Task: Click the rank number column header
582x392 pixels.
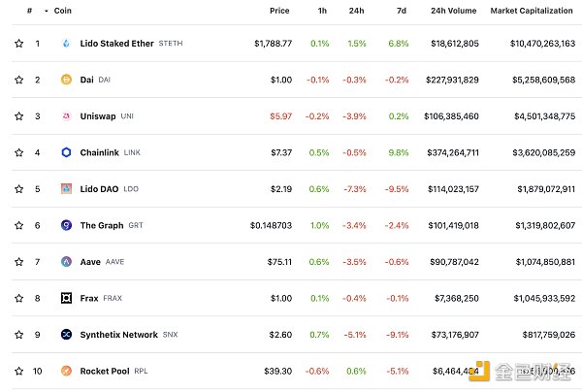Action: [30, 11]
